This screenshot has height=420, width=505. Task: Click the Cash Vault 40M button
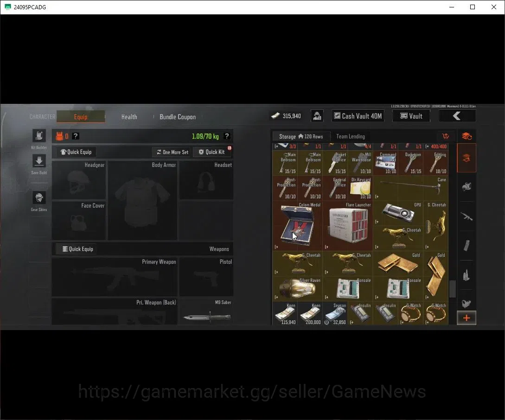pyautogui.click(x=358, y=116)
